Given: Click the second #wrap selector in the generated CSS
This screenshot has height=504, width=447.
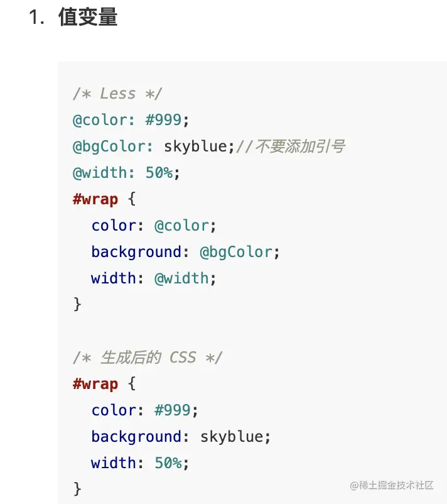Looking at the screenshot, I should [x=95, y=384].
